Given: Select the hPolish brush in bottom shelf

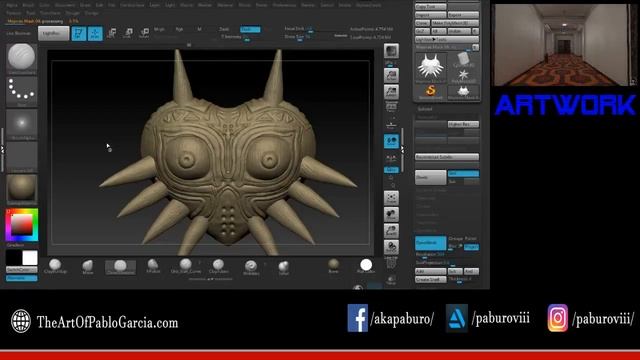Looking at the screenshot, I should click(x=153, y=266).
